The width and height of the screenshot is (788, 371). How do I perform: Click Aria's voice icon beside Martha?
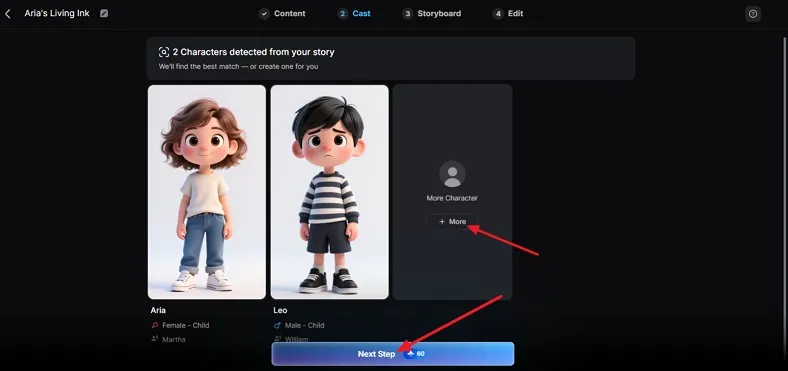[155, 339]
